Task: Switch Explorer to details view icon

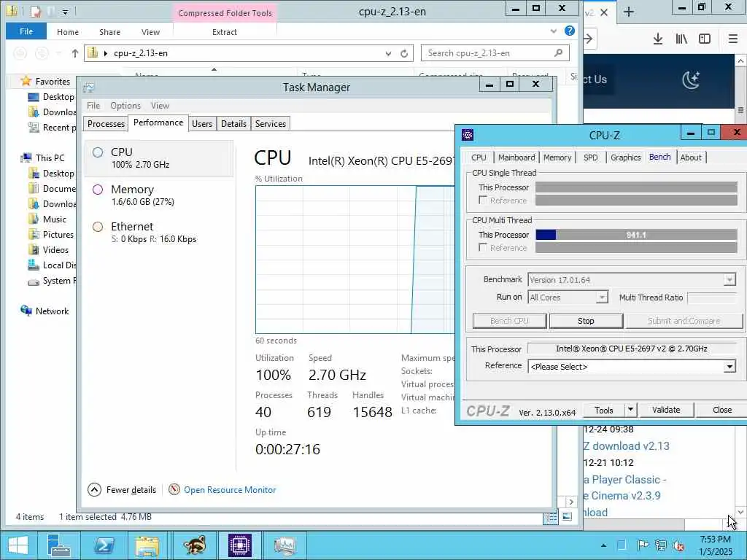Action: [550, 517]
